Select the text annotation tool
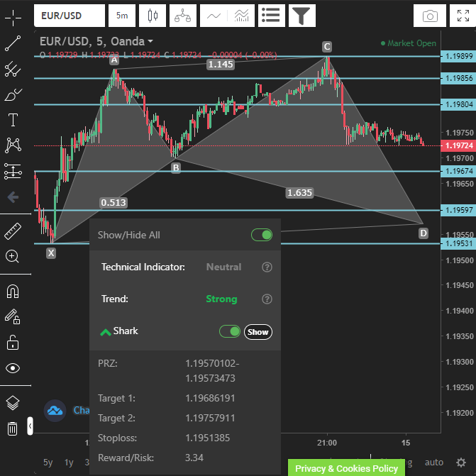Image resolution: width=476 pixels, height=476 pixels. click(13, 120)
